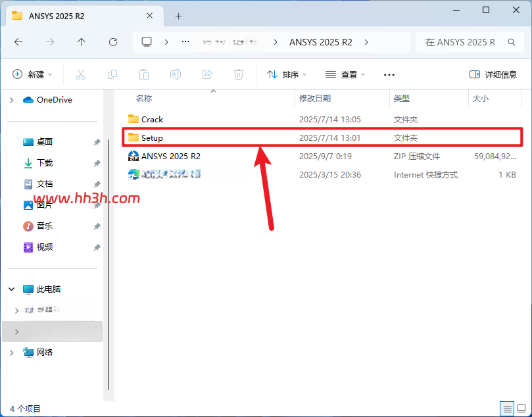This screenshot has height=417, width=532.
Task: Select the ANSYS 2025 R2 zip file name
Action: click(171, 156)
